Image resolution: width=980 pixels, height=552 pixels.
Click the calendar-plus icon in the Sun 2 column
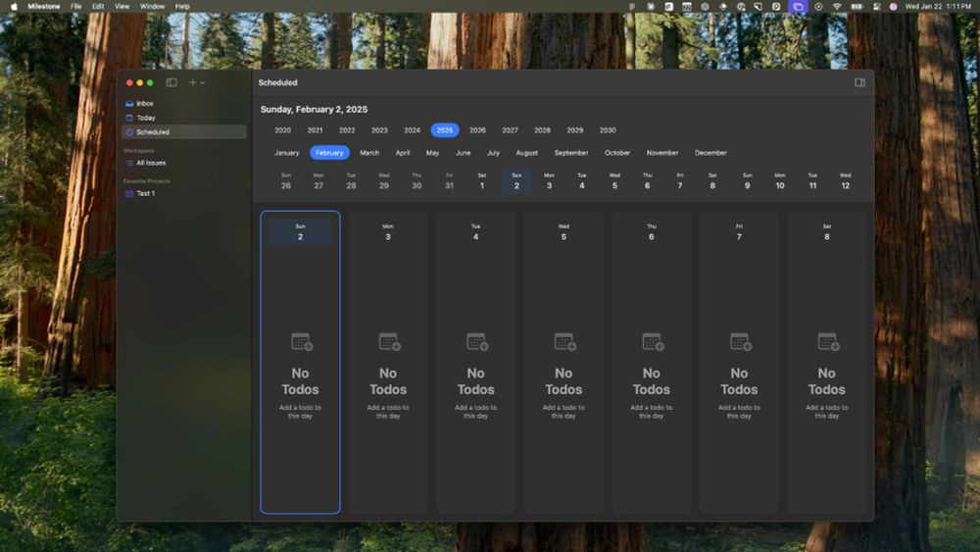(x=301, y=342)
